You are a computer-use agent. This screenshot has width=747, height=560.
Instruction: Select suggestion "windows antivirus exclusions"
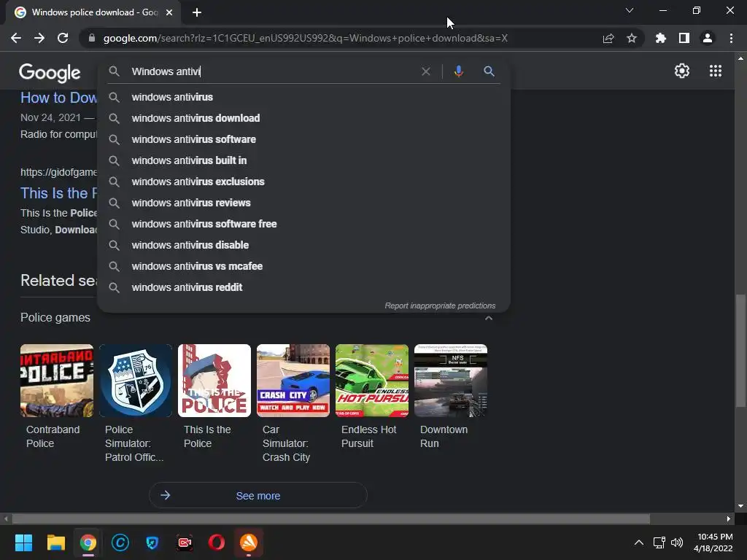[303, 182]
